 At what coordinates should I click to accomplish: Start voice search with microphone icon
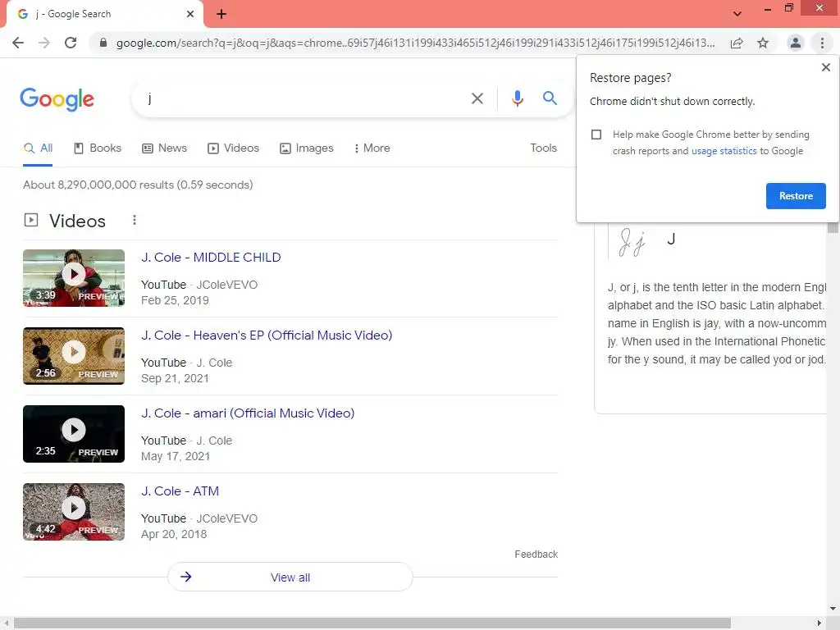517,98
